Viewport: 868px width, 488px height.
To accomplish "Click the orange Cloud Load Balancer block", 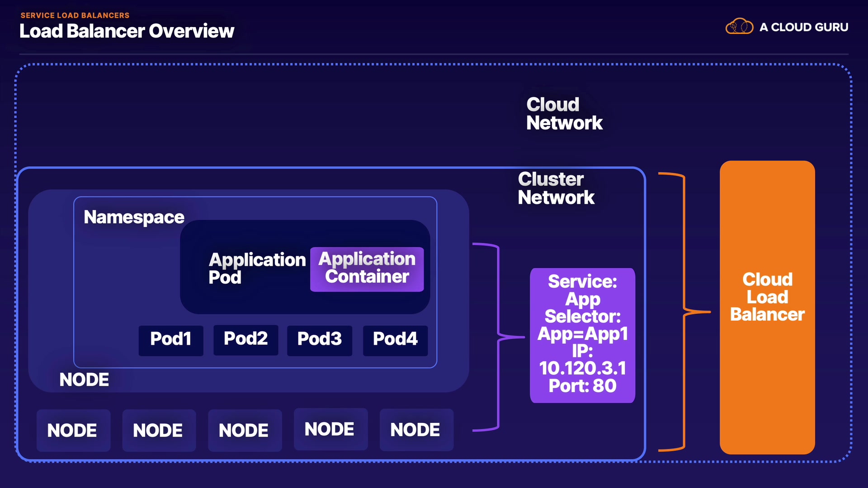I will (767, 307).
